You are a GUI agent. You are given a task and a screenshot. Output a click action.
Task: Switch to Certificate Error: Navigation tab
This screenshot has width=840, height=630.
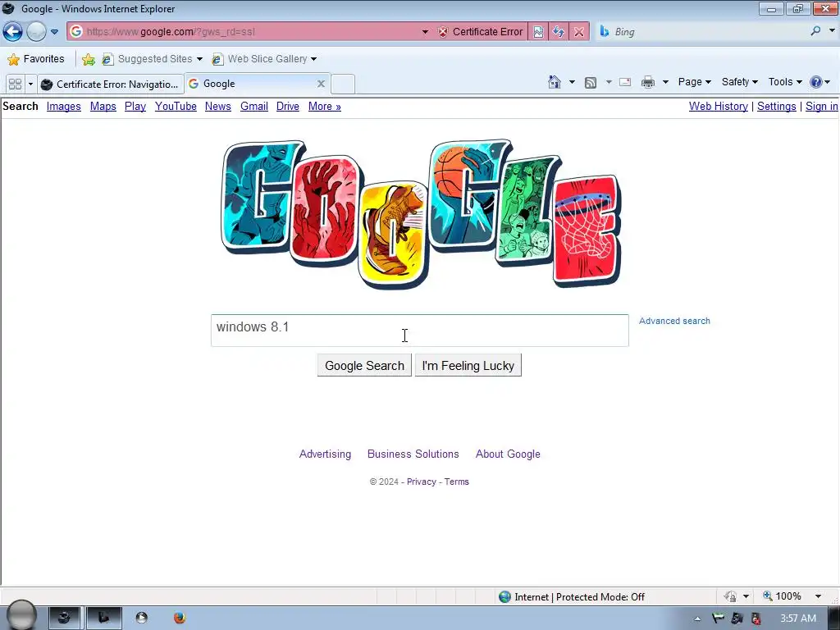tap(111, 84)
